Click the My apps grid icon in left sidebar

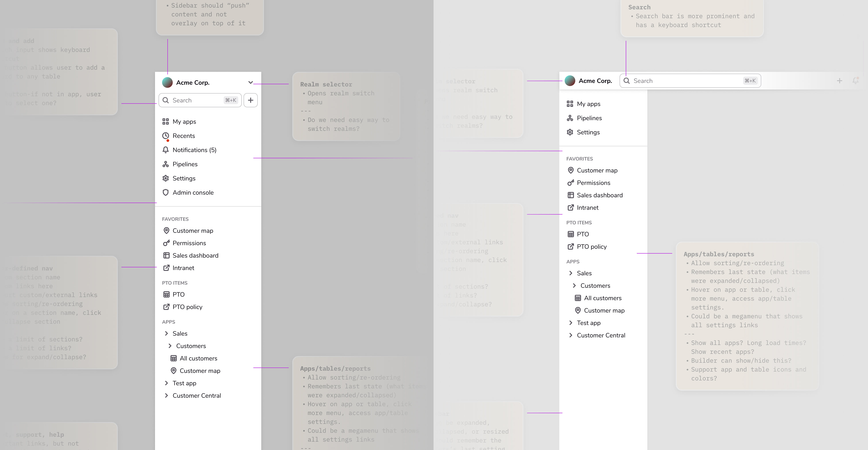pyautogui.click(x=165, y=121)
